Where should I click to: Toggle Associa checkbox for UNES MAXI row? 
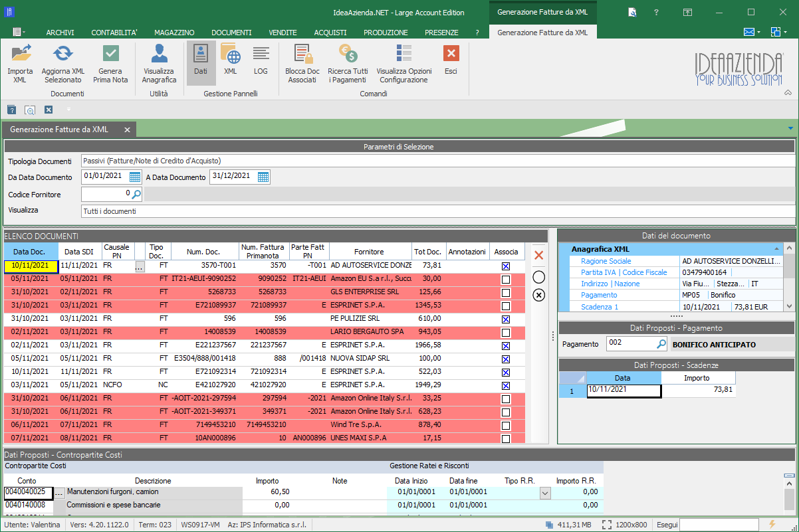click(506, 438)
